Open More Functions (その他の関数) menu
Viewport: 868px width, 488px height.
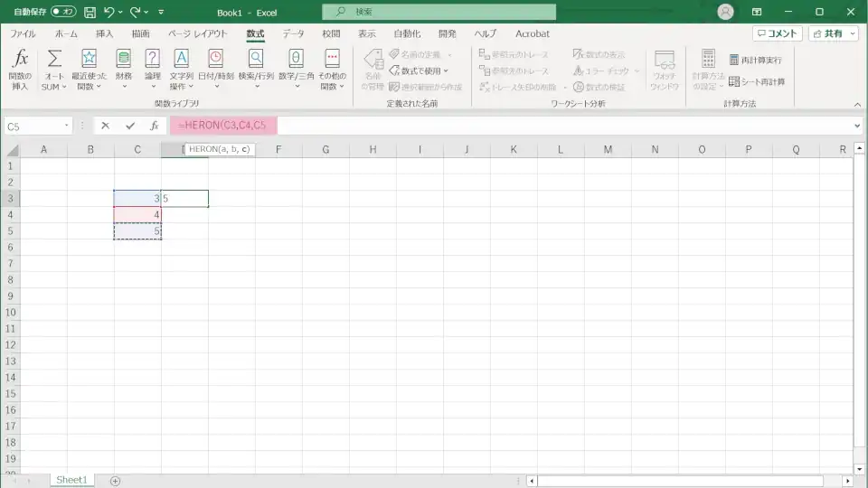pos(332,70)
